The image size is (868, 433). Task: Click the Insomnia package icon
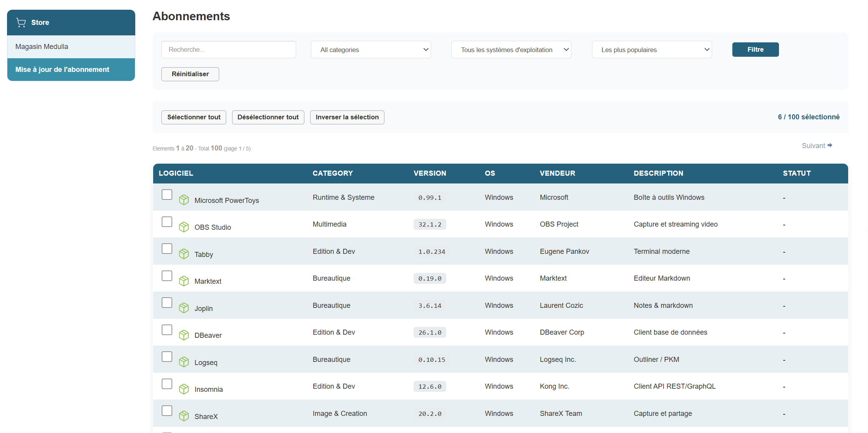[184, 389]
